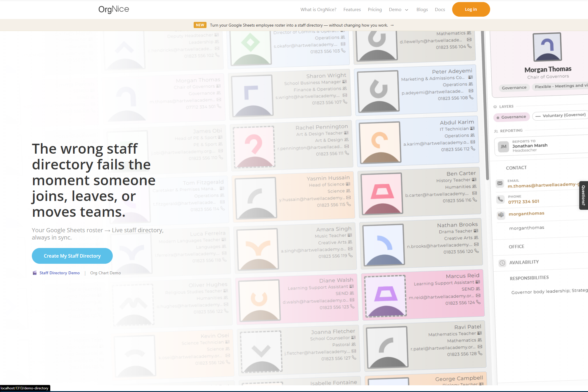Image resolution: width=588 pixels, height=392 pixels.
Task: Click Sharon Wright's School Business Manager icon
Action: tap(344, 82)
